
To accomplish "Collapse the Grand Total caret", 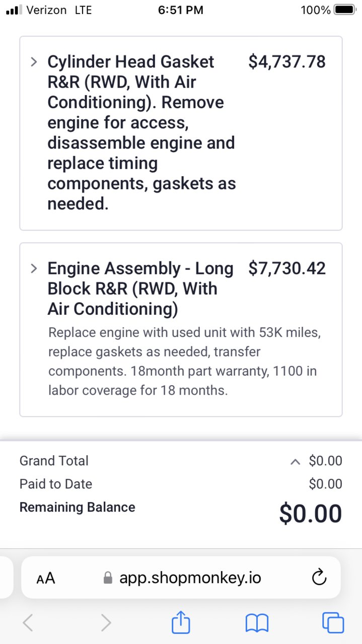I will point(296,462).
